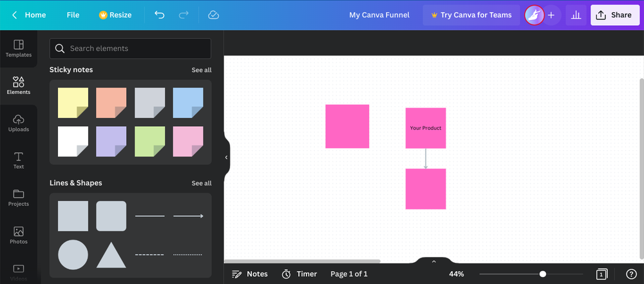Click the zoom slider handle
Viewport: 644px width, 284px height.
pos(543,274)
